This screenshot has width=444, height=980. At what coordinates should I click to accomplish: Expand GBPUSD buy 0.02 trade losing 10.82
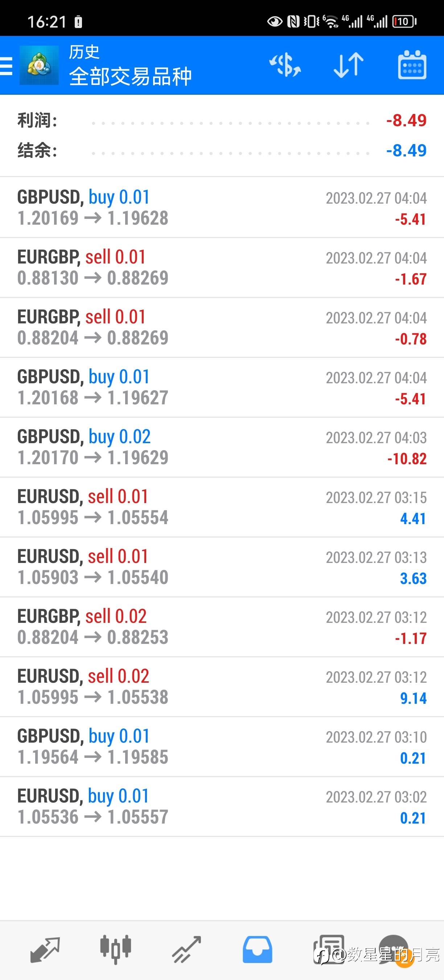[x=222, y=448]
